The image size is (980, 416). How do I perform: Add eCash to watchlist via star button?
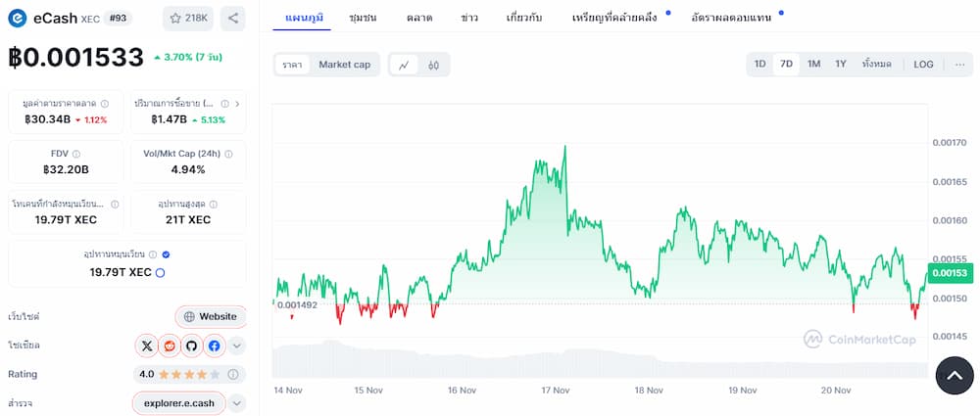(188, 19)
